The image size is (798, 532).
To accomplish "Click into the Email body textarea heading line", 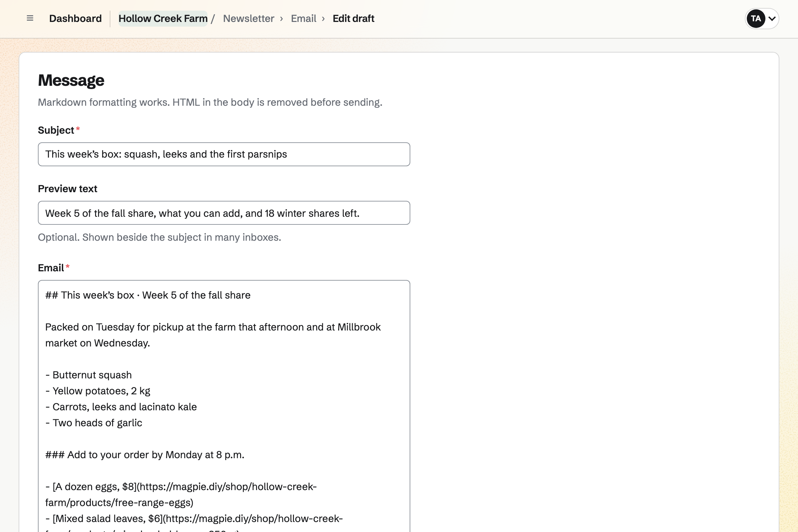I will (x=148, y=295).
